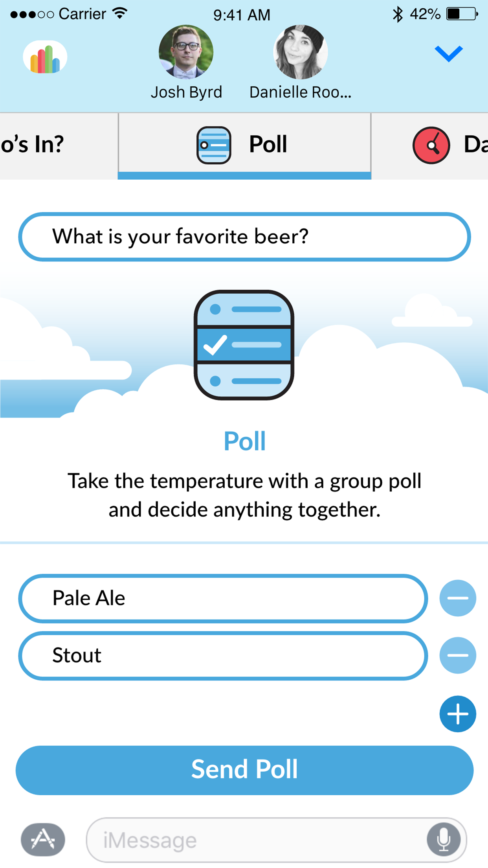Edit the poll question field
Image resolution: width=488 pixels, height=868 pixels.
tap(244, 237)
